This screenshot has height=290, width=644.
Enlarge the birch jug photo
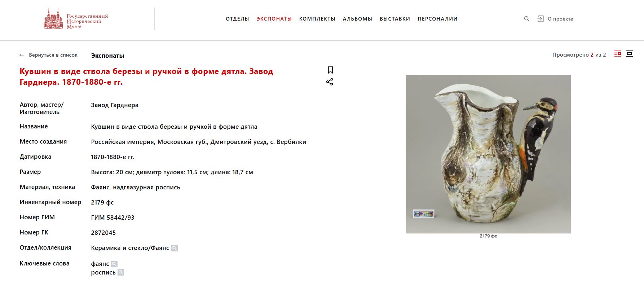(488, 154)
